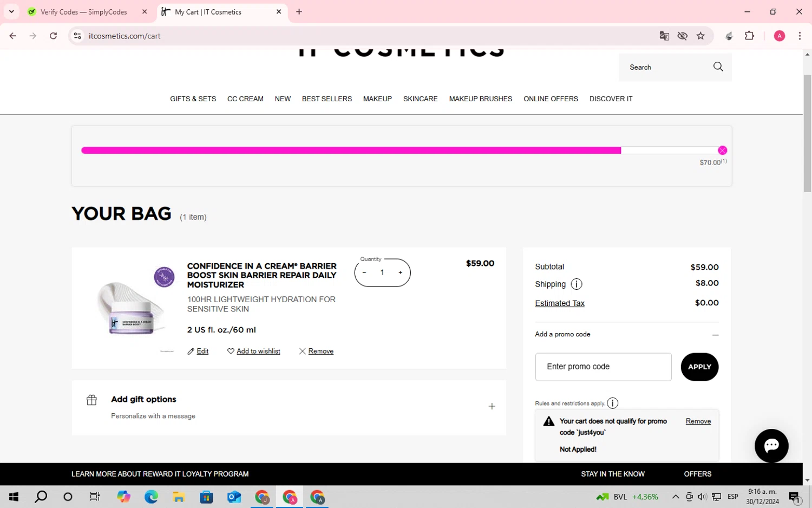812x508 pixels.
Task: Open the Chrome three-dot menu
Action: [x=800, y=36]
